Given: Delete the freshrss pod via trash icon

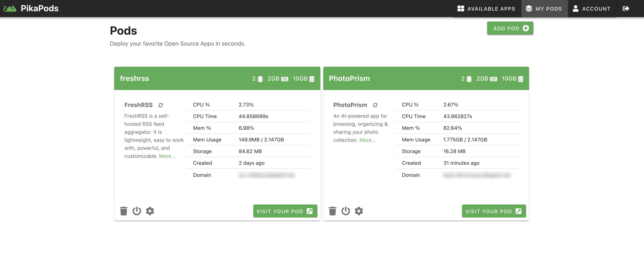Looking at the screenshot, I should pyautogui.click(x=124, y=211).
